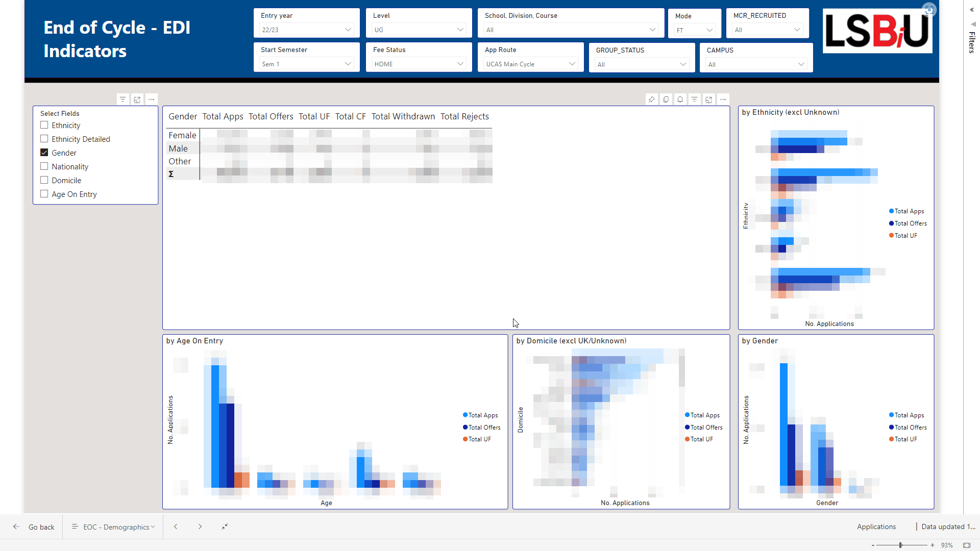Open School, Division, Course dropdown
Screen dimensions: 980x551
(x=571, y=30)
